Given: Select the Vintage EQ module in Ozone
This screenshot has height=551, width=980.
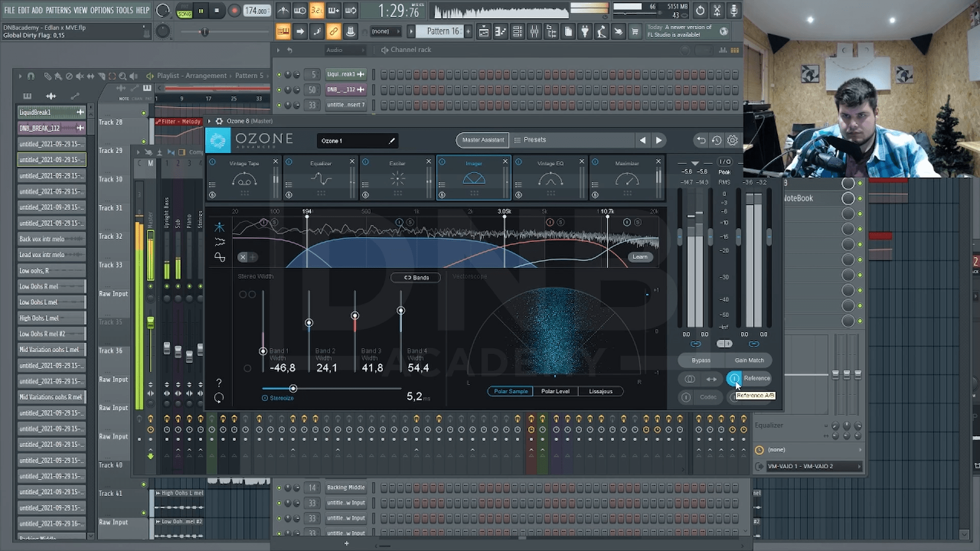Looking at the screenshot, I should point(550,178).
